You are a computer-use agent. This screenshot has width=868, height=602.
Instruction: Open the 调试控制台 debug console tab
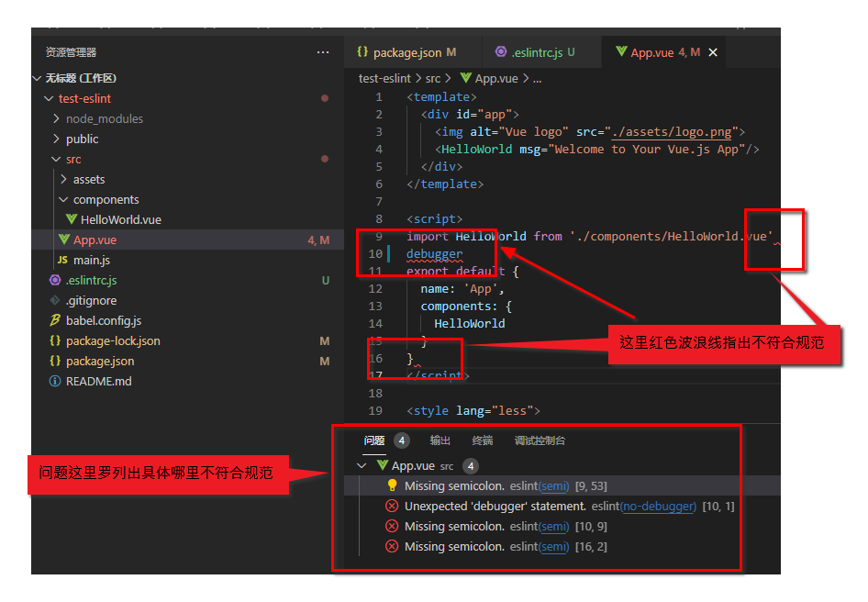pos(540,440)
